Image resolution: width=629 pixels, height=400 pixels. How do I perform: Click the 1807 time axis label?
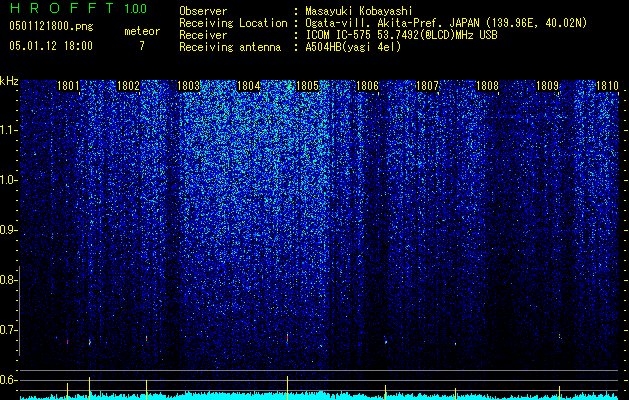click(427, 86)
